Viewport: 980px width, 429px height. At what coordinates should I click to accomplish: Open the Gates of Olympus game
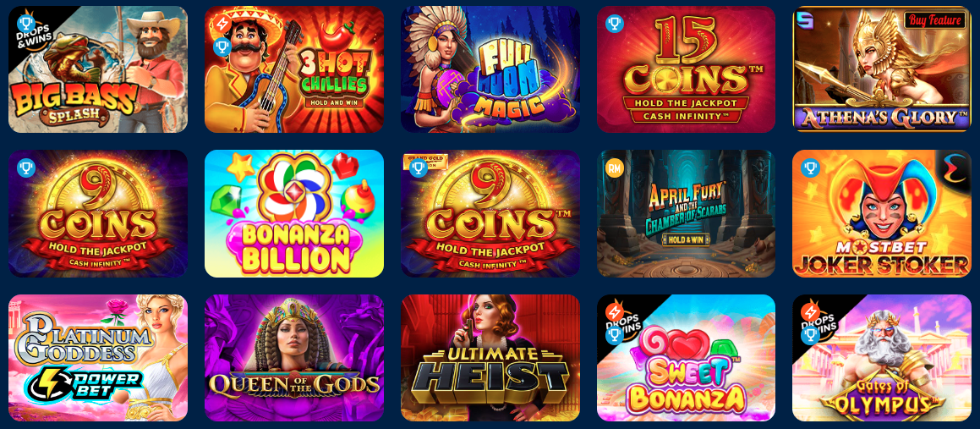click(x=882, y=358)
